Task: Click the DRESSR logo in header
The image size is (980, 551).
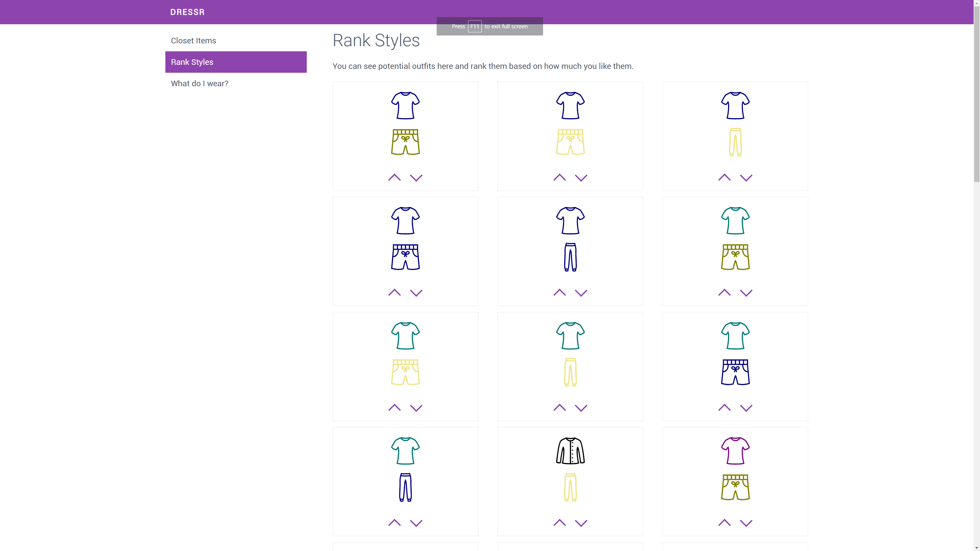Action: pyautogui.click(x=187, y=12)
